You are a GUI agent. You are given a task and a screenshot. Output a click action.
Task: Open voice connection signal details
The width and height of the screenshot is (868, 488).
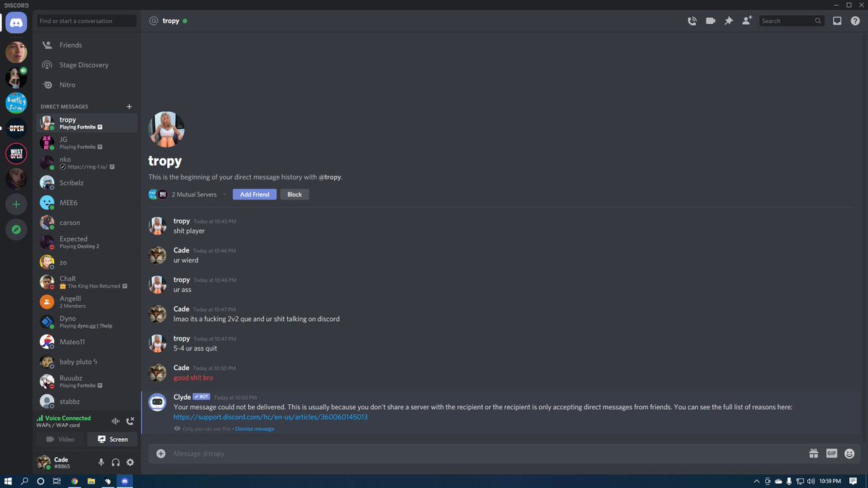click(40, 418)
